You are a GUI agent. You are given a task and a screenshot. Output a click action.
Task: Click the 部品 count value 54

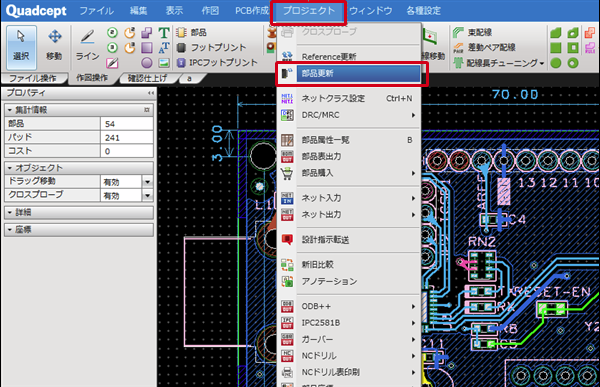click(127, 124)
